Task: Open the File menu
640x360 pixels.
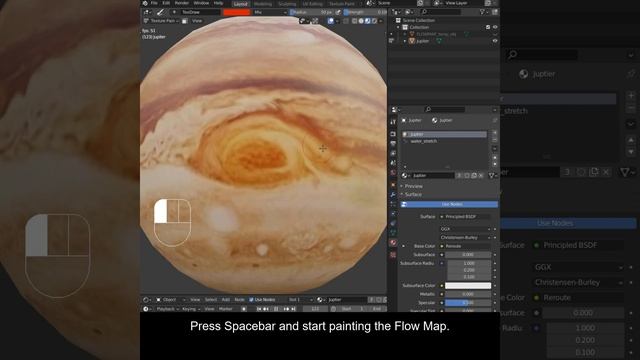Action: 154,3
